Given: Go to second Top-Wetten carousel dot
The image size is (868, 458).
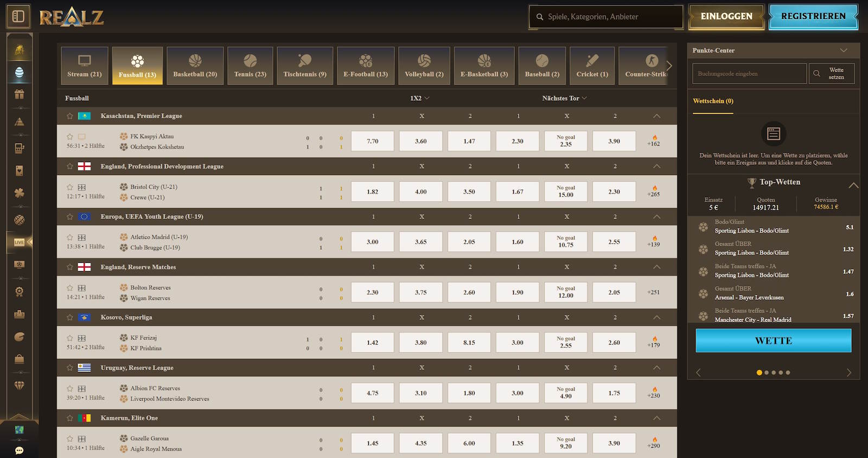Looking at the screenshot, I should (767, 373).
